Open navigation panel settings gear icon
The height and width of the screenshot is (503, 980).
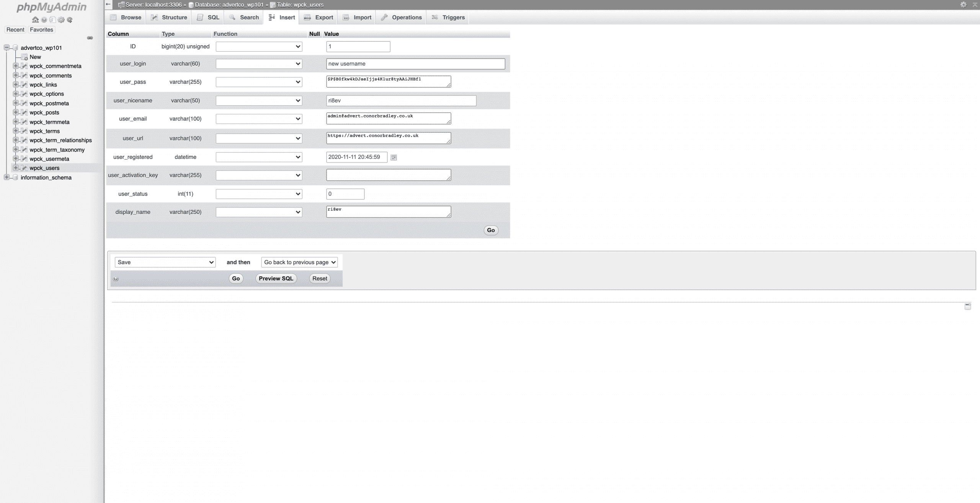pos(61,20)
